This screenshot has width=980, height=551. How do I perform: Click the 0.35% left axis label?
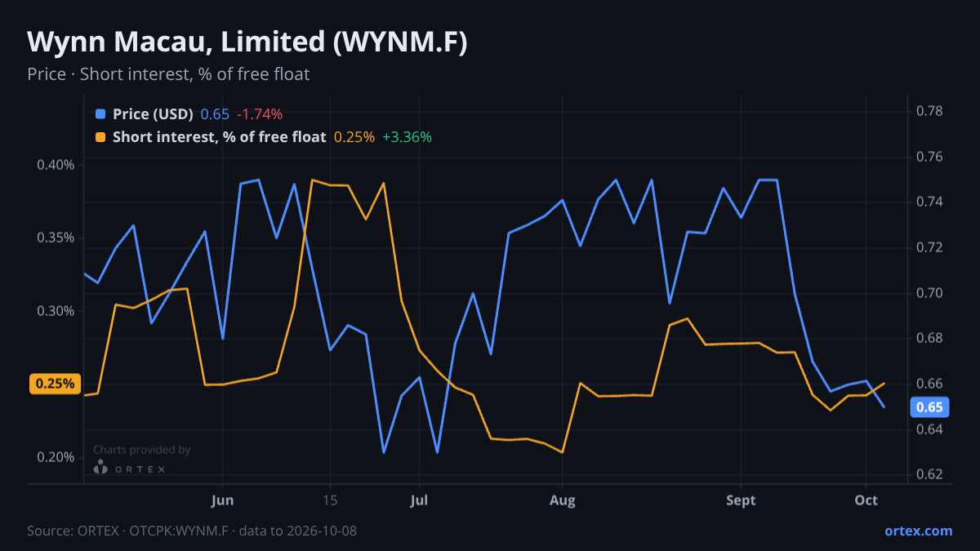(x=56, y=238)
